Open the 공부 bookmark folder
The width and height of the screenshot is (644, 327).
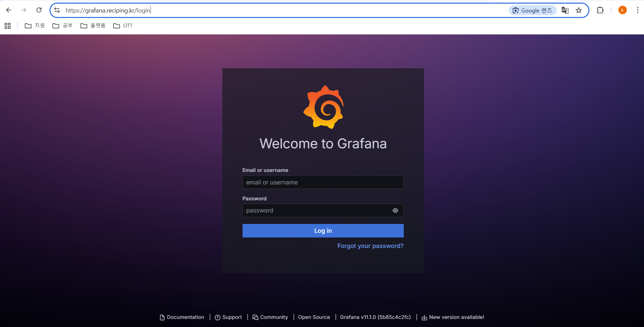[62, 26]
